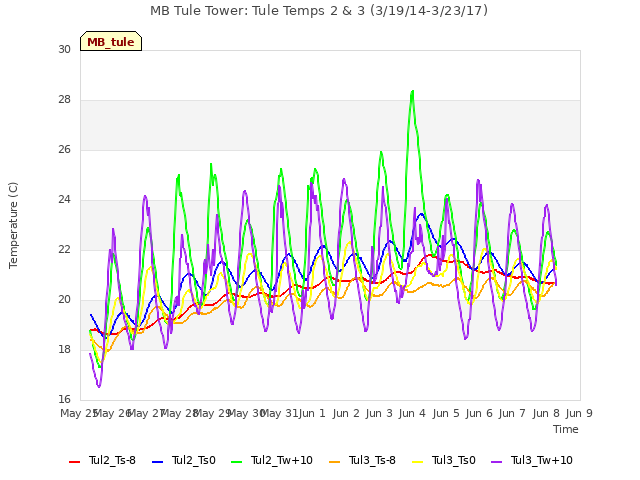640x480 pixels.
Task: Click the Temperature (C) axis label
Action: [x=13, y=225]
